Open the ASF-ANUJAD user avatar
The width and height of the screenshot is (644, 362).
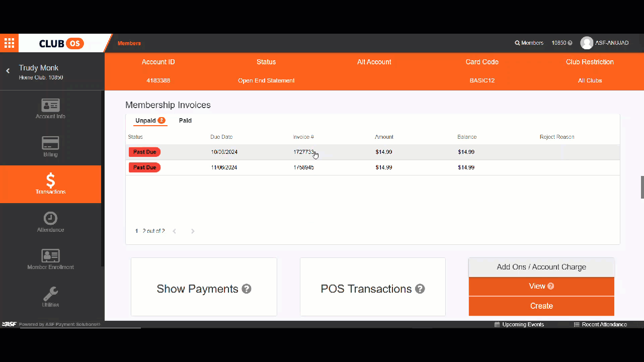[x=587, y=43]
